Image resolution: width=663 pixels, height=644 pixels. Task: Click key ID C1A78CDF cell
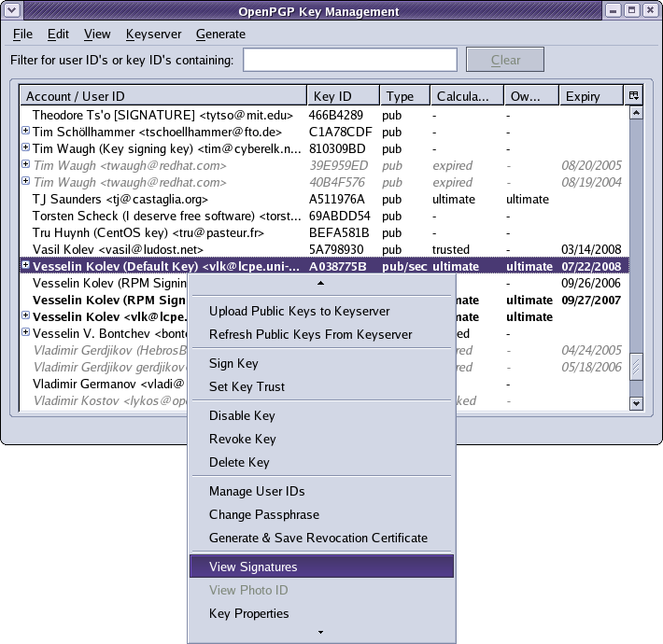point(341,132)
